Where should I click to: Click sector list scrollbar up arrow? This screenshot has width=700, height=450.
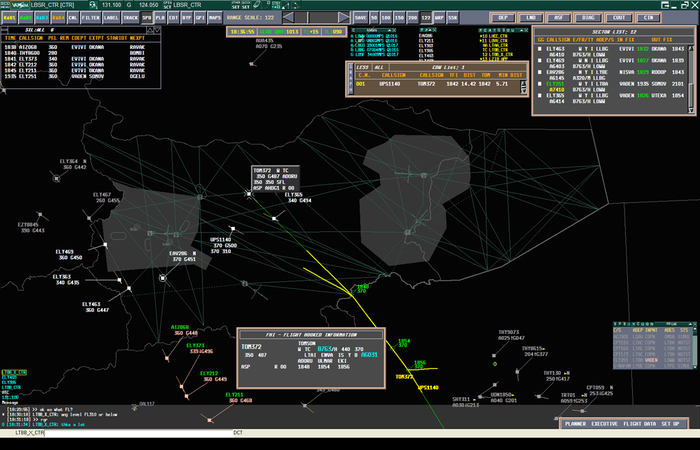point(692,48)
